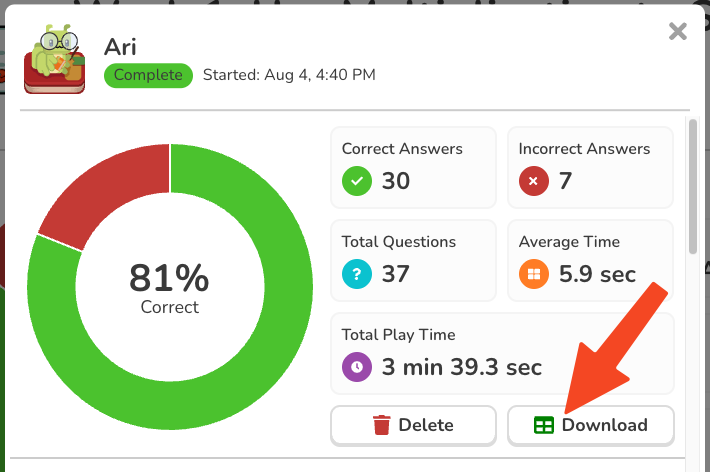Click the purple clock Total Play Time icon
The height and width of the screenshot is (472, 710).
point(357,366)
